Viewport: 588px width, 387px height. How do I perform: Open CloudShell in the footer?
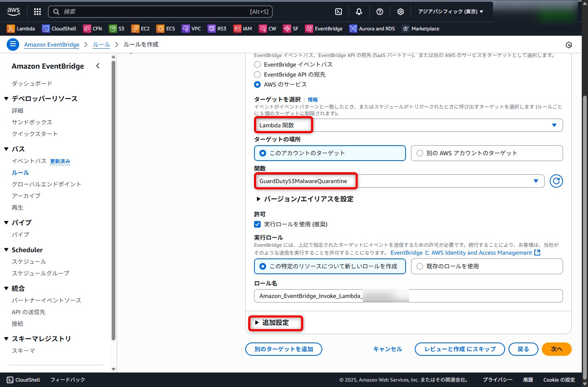pyautogui.click(x=24, y=380)
